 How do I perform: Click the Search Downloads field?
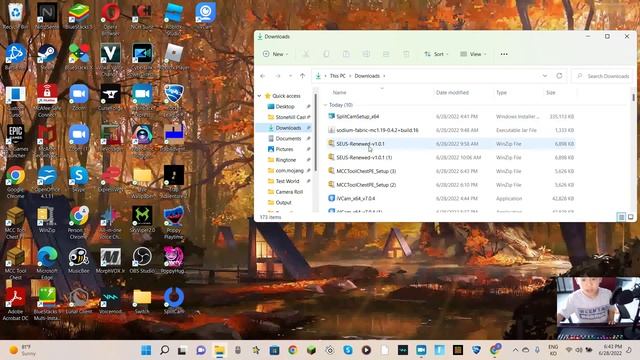tap(603, 76)
